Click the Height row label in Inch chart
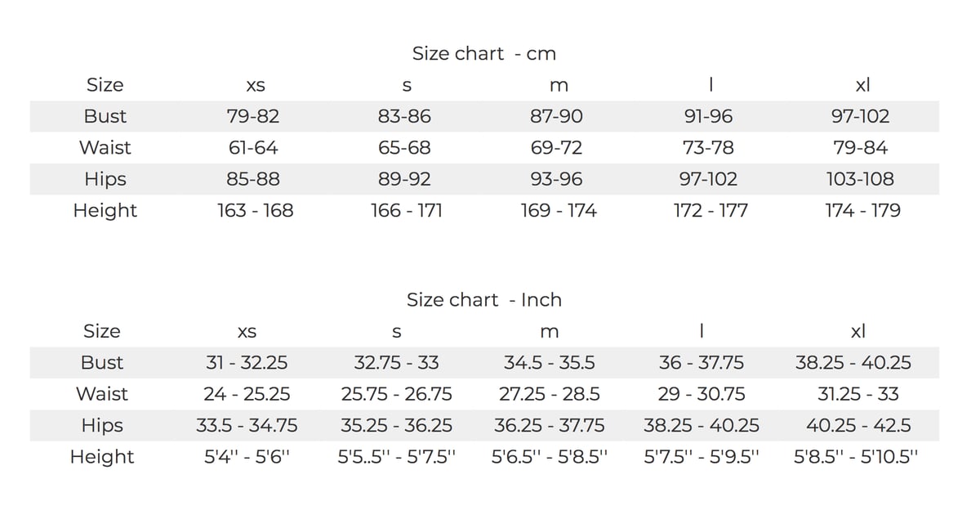 click(102, 457)
